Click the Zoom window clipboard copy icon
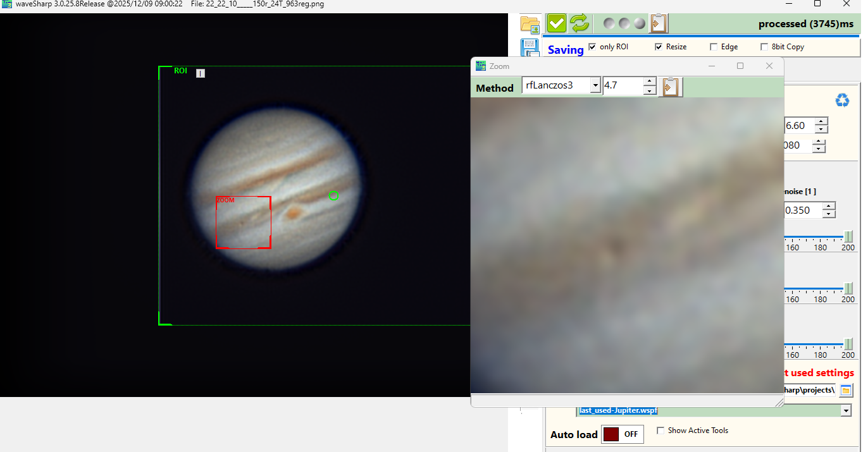The height and width of the screenshot is (452, 868). pos(670,86)
